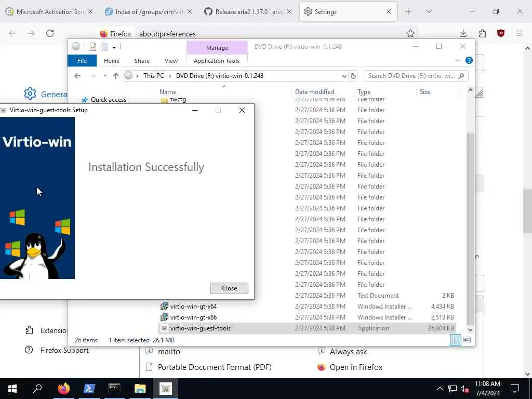Open PowerShell from the taskbar

[x=89, y=389]
